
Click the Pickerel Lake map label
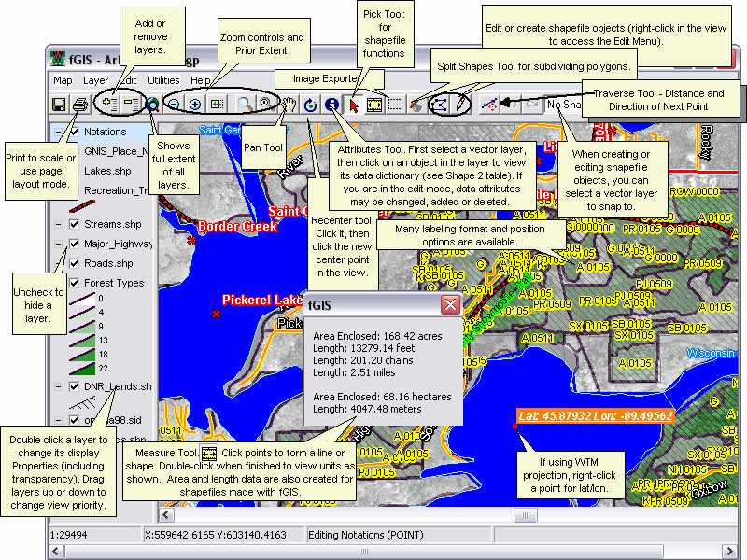262,300
